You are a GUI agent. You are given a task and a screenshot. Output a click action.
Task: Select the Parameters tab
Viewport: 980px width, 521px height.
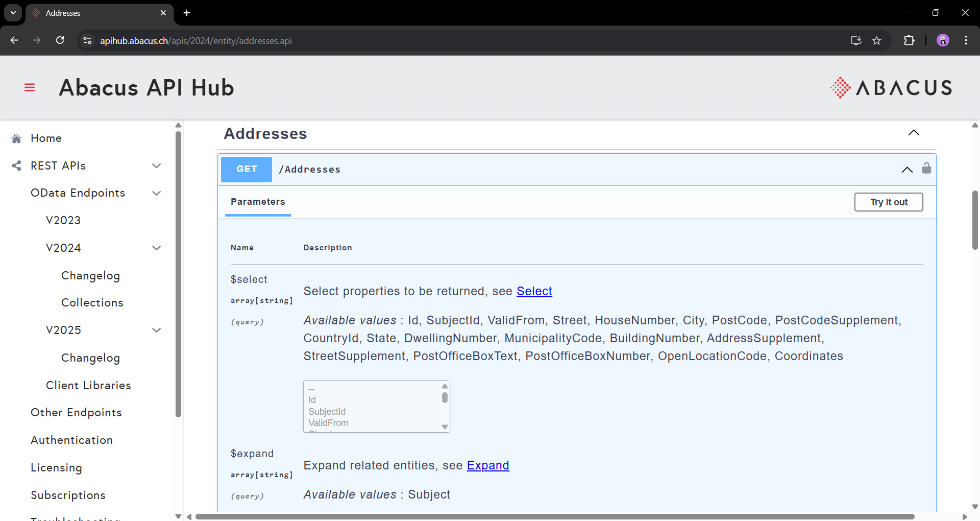[258, 202]
